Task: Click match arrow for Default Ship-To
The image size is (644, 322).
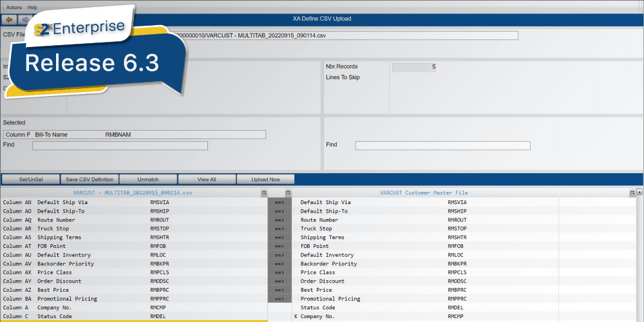Action: pyautogui.click(x=279, y=211)
